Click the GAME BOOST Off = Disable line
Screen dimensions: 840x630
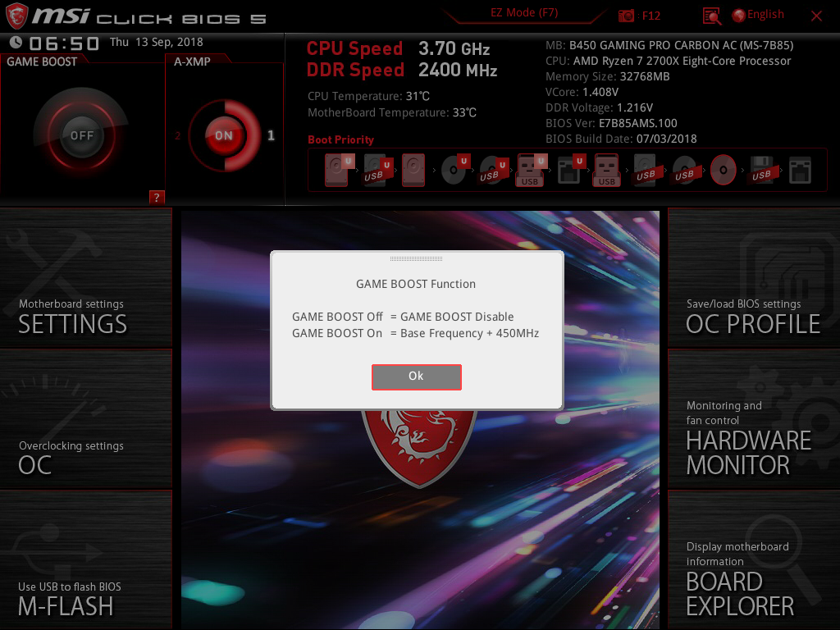click(403, 317)
